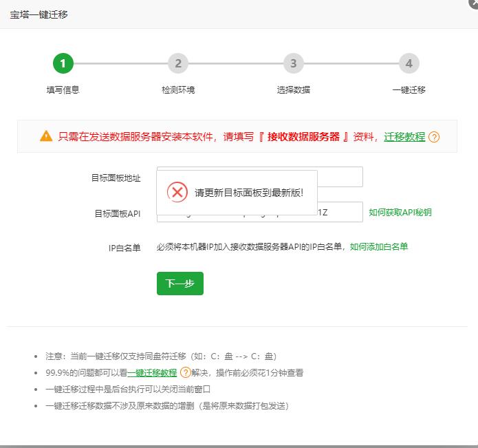Click the 请更新目标面板到最新版! message

pos(249,193)
